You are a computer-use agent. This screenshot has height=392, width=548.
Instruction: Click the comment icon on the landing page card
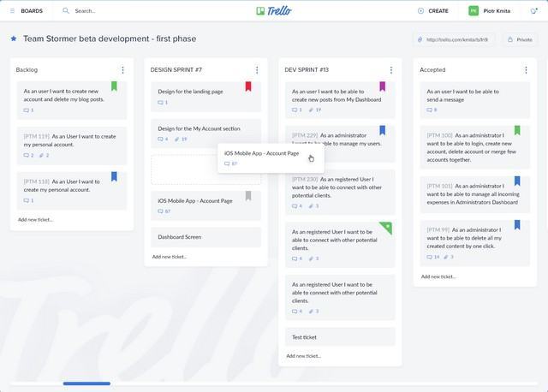pyautogui.click(x=160, y=103)
